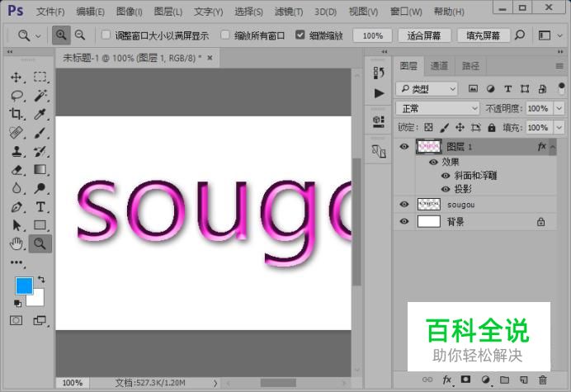Viewport: 571px width, 392px height.
Task: Select the Magic Wand tool
Action: tap(40, 96)
